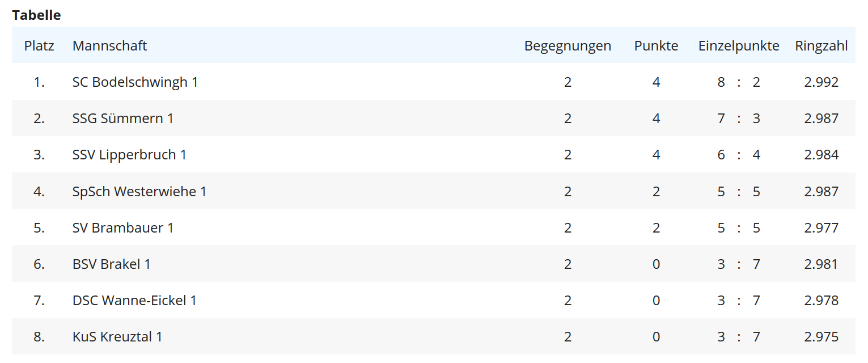Click the Platz column header

[39, 46]
